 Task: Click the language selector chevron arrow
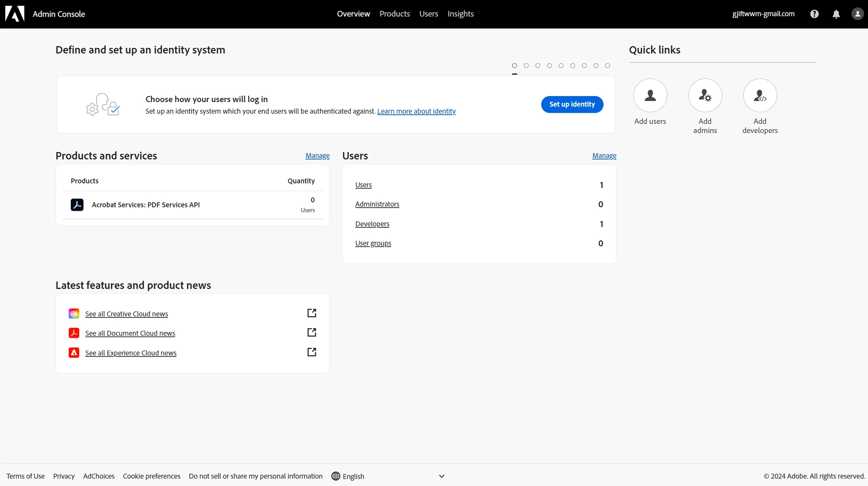pos(442,476)
